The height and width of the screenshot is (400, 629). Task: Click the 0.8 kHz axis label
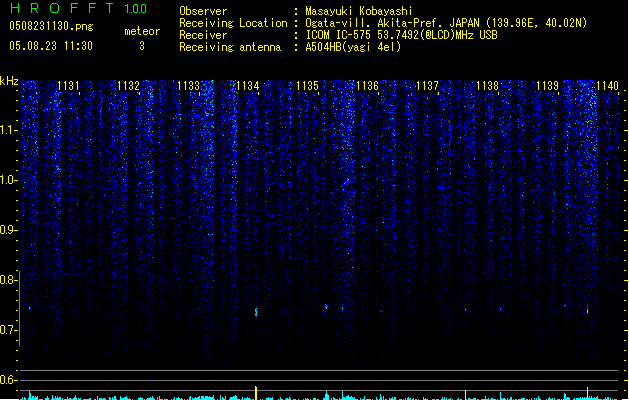tap(9, 280)
